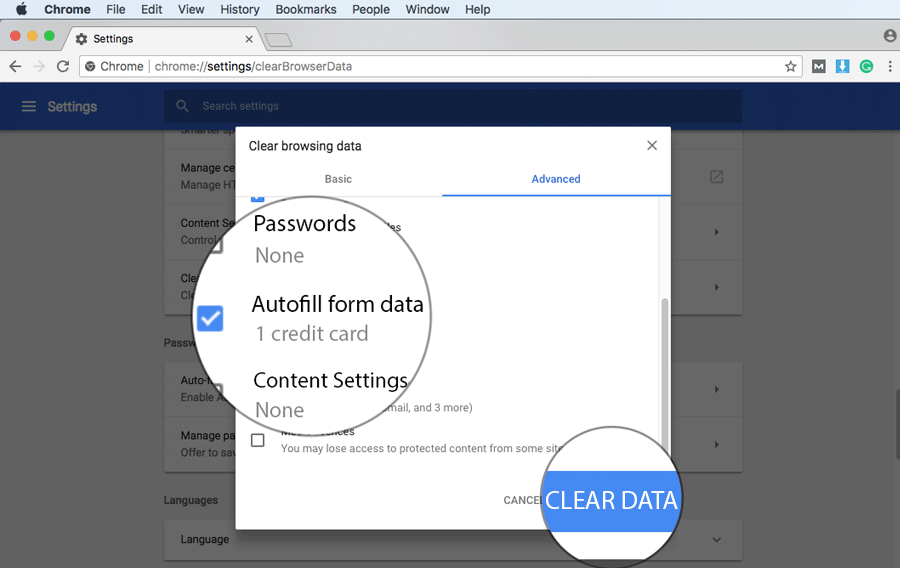This screenshot has height=568, width=900.
Task: Click the CLEAR DATA button
Action: (x=612, y=501)
